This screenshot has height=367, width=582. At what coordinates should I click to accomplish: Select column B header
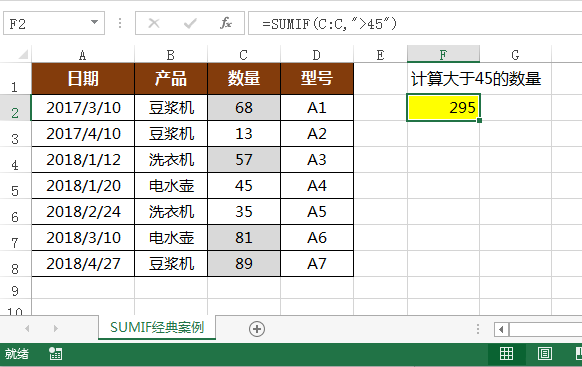[x=171, y=55]
